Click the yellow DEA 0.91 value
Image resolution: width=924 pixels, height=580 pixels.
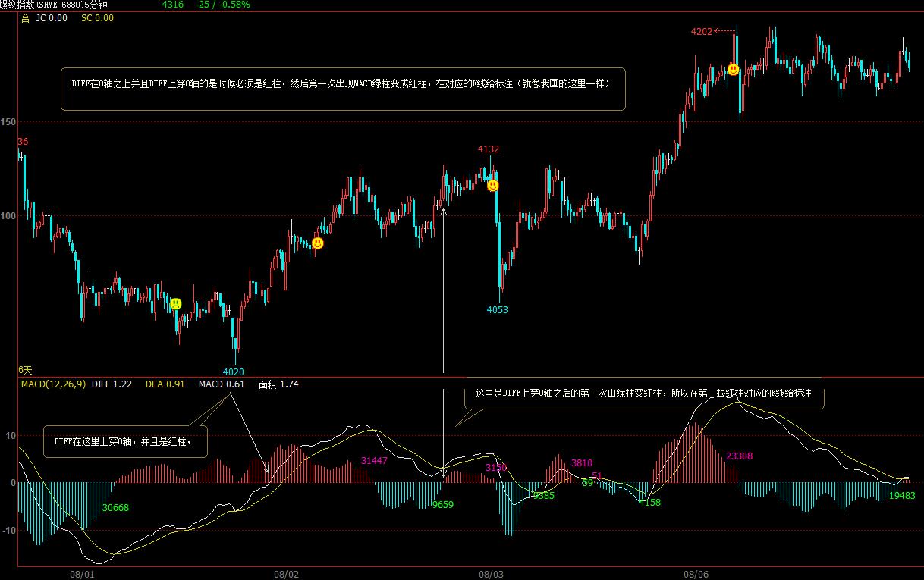coord(165,384)
